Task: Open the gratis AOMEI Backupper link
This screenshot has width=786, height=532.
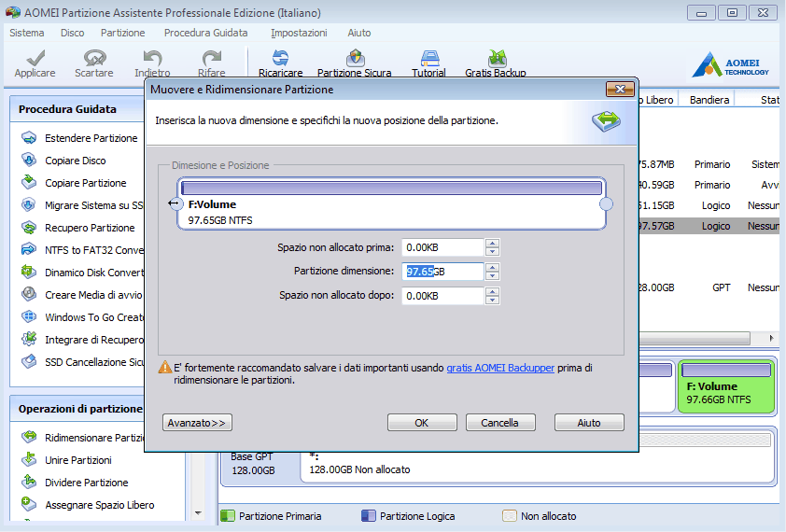Action: coord(500,368)
